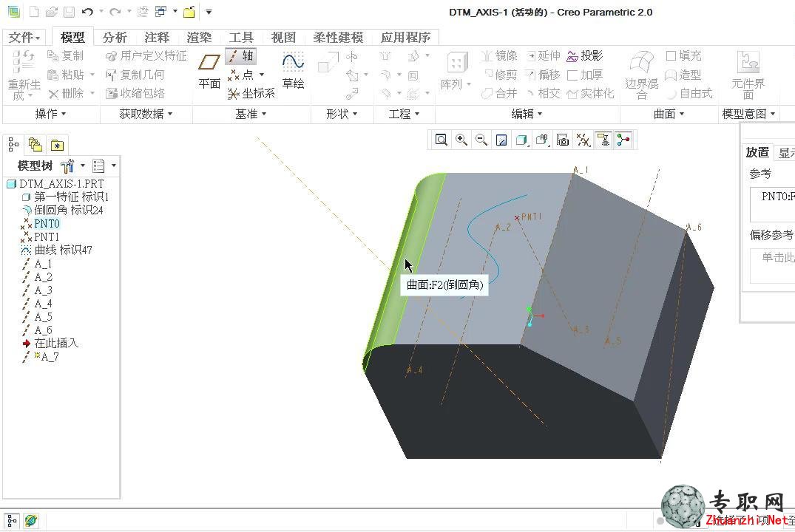This screenshot has width=795, height=532.
Task: Expand the 基准 group dropdown
Action: click(x=251, y=114)
